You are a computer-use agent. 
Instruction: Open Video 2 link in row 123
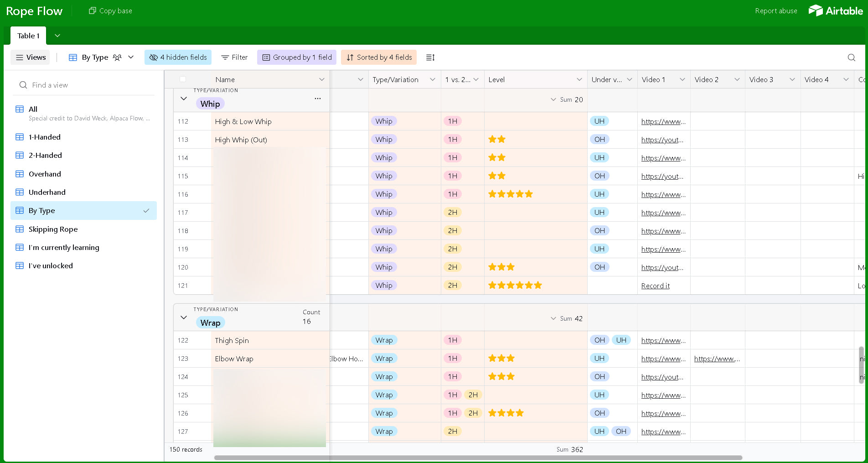(x=717, y=359)
